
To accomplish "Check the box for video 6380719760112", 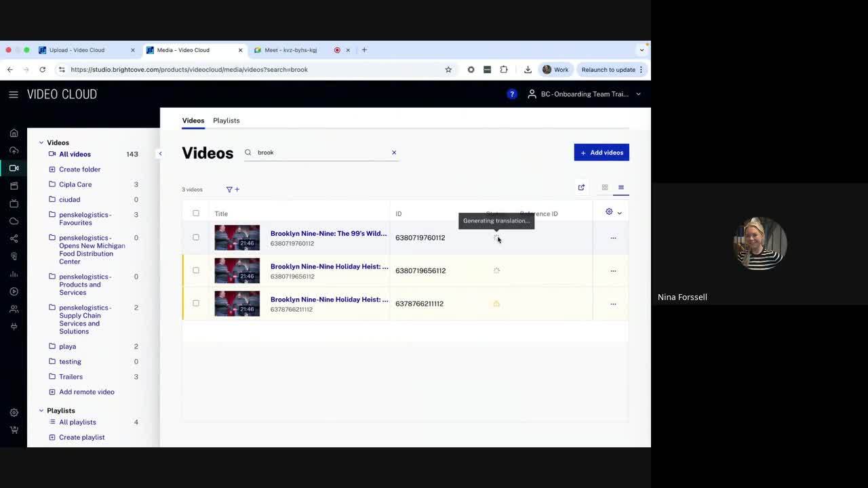I will (x=196, y=238).
